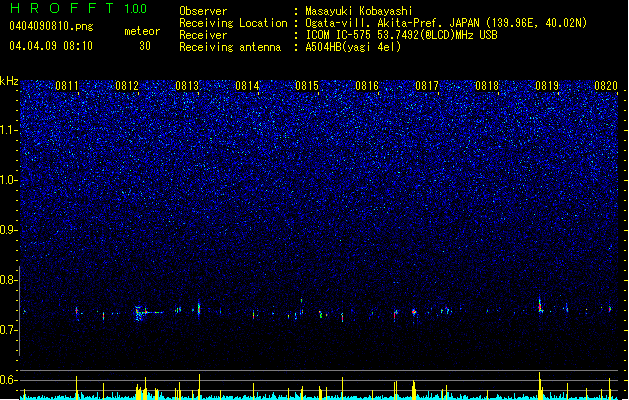The width and height of the screenshot is (629, 400).
Task: Click the 0814 time marker
Action: pyautogui.click(x=247, y=86)
